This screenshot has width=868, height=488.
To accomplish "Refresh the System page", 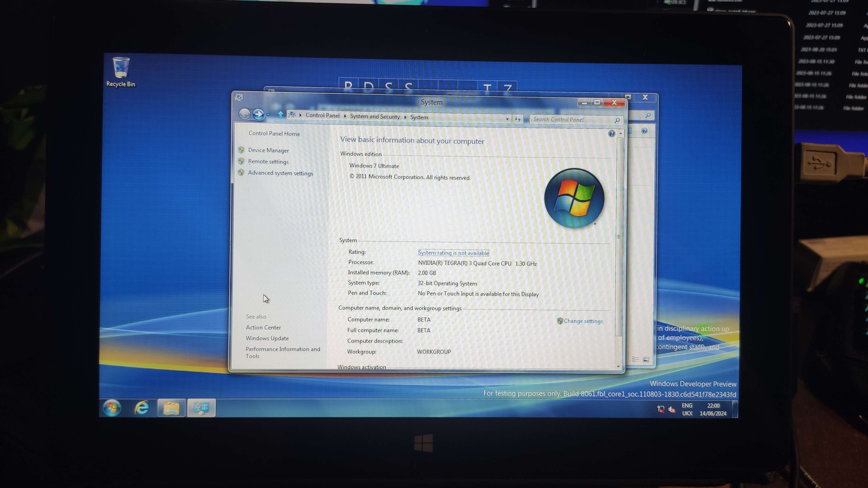I will (x=518, y=119).
